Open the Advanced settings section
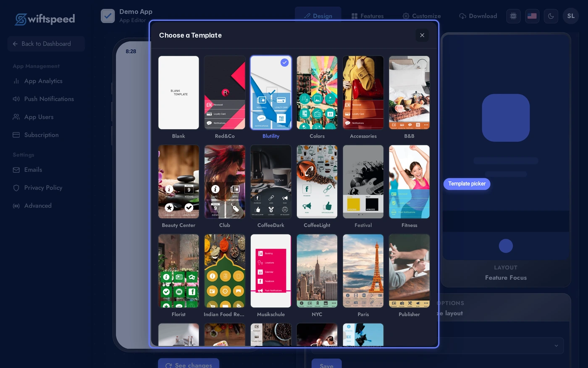 pos(38,205)
